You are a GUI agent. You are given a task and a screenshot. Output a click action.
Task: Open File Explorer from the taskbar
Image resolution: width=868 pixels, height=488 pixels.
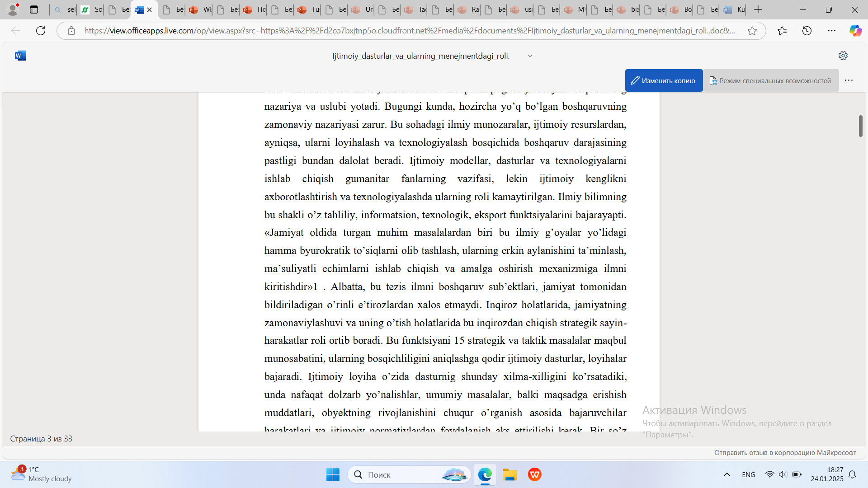pyautogui.click(x=510, y=475)
